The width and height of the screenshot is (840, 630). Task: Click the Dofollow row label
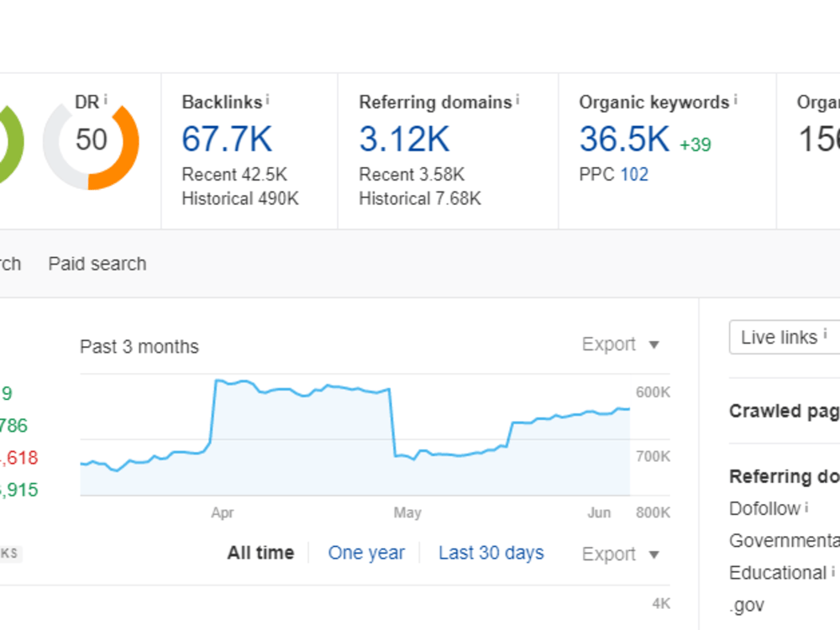[x=764, y=508]
